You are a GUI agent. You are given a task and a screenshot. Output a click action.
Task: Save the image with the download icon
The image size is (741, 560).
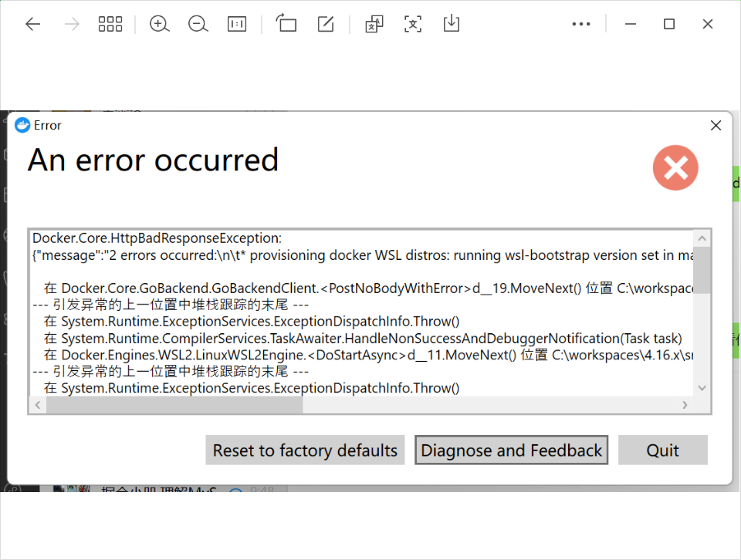pyautogui.click(x=452, y=23)
